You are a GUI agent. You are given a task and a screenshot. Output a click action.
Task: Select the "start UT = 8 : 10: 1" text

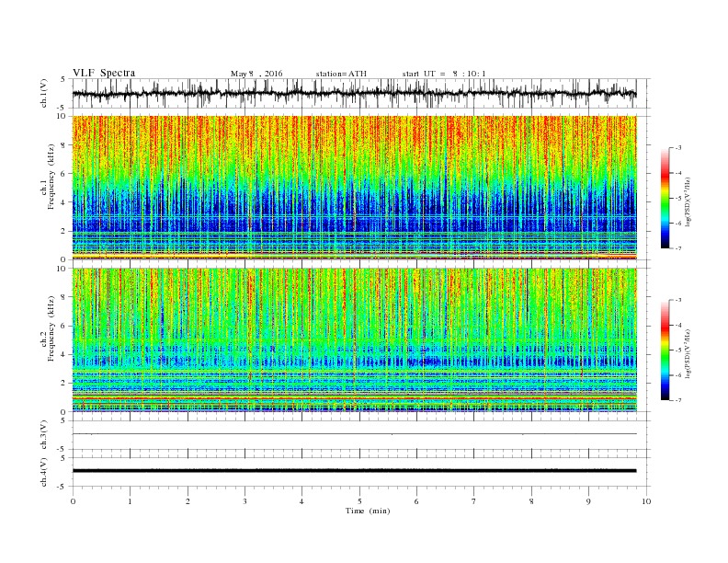444,74
